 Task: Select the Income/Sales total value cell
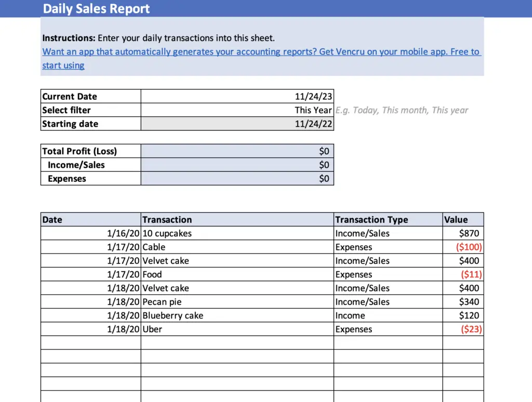point(237,165)
